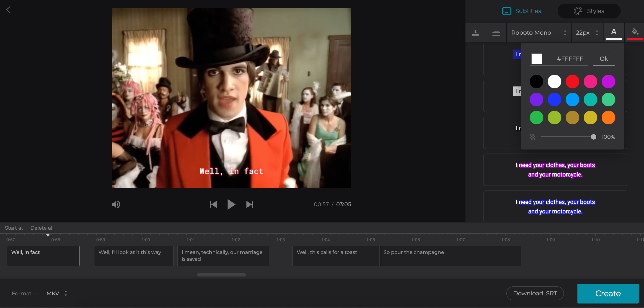The height and width of the screenshot is (308, 644).
Task: Open the Roboto Mono font dropdown
Action: 539,33
